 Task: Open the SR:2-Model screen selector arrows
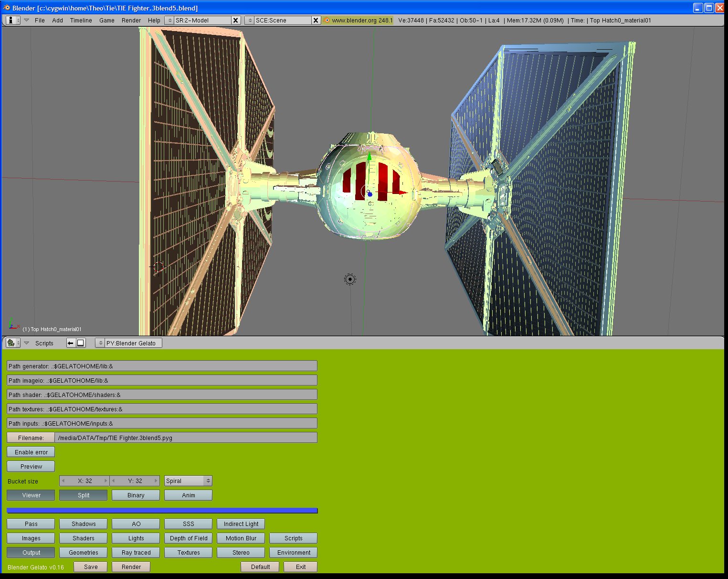[x=169, y=20]
